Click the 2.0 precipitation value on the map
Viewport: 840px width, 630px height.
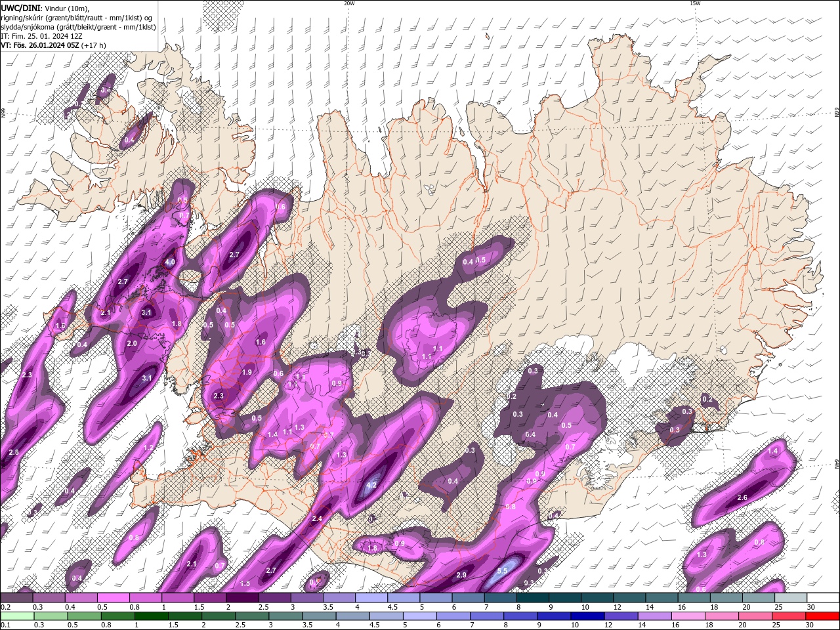pyautogui.click(x=132, y=343)
